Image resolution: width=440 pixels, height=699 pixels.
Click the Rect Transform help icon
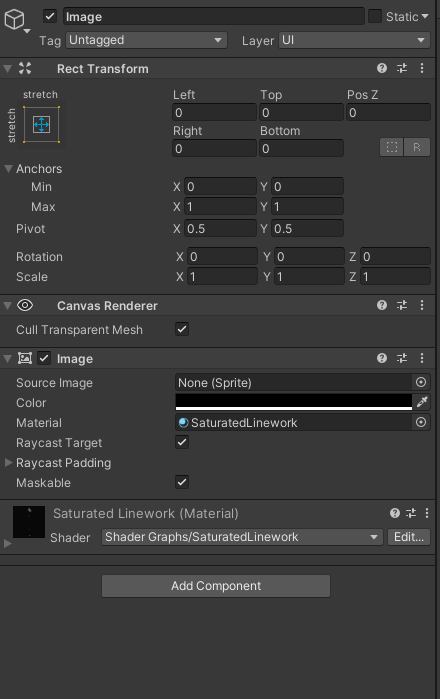[382, 68]
